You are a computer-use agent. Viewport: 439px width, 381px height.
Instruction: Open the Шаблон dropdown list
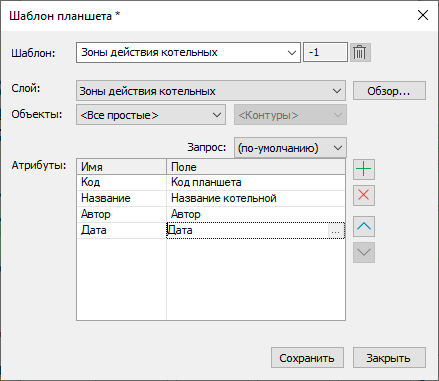coord(292,53)
